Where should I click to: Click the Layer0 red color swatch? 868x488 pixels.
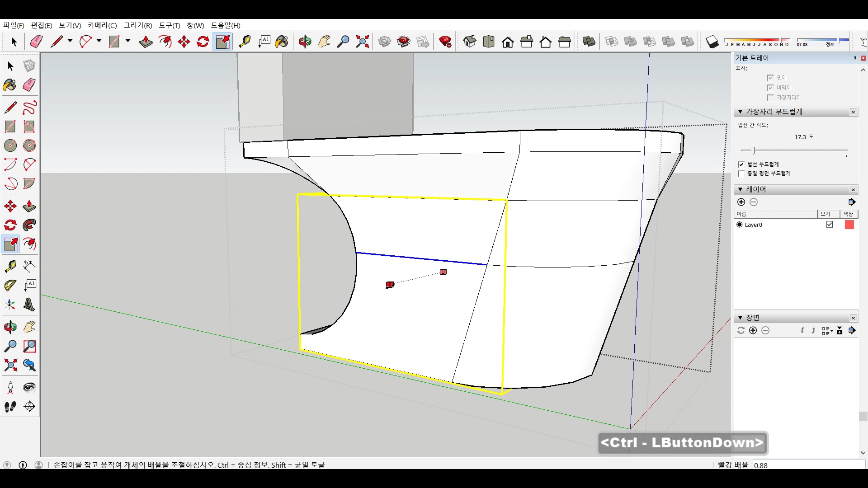point(849,225)
